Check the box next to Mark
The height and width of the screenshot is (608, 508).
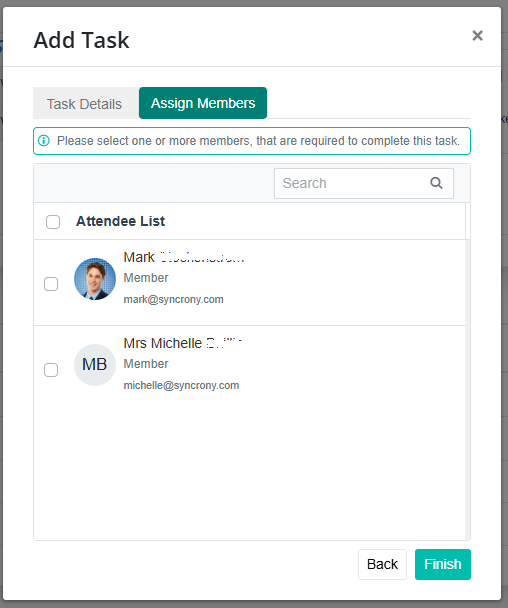pos(51,284)
